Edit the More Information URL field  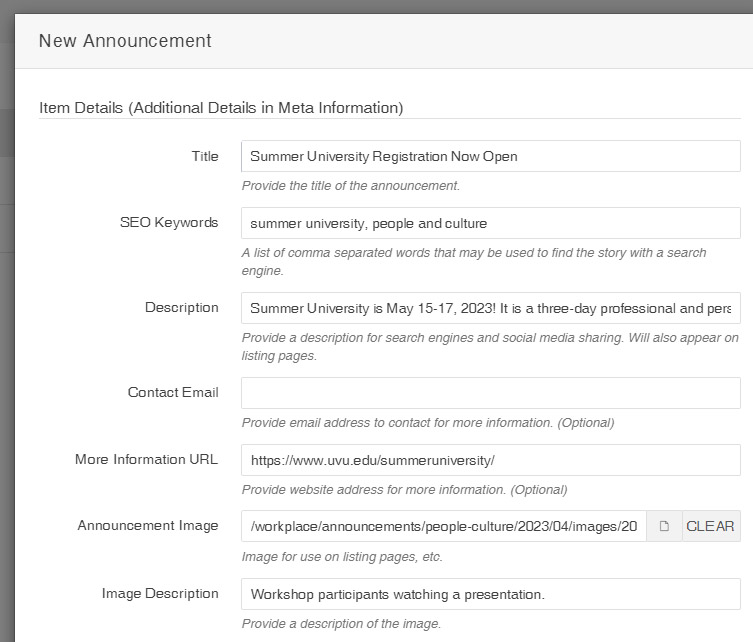point(491,460)
